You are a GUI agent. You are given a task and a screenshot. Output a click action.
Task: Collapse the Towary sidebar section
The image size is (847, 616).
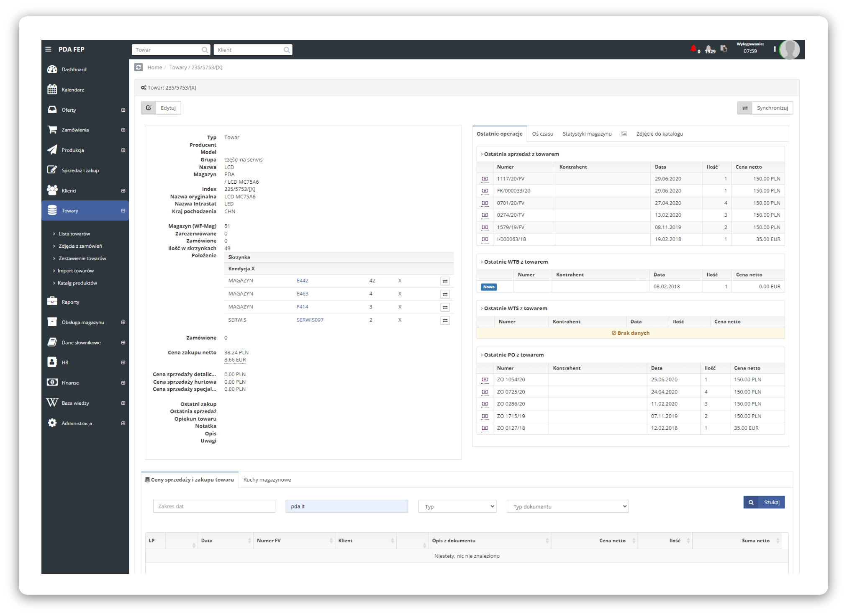point(123,211)
